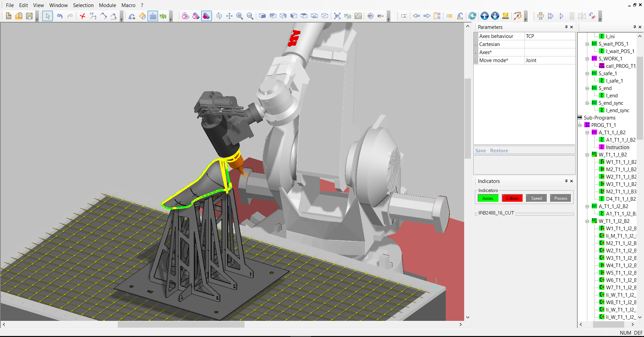Click the Save button in Parameters panel
This screenshot has height=337, width=644.
pos(480,150)
